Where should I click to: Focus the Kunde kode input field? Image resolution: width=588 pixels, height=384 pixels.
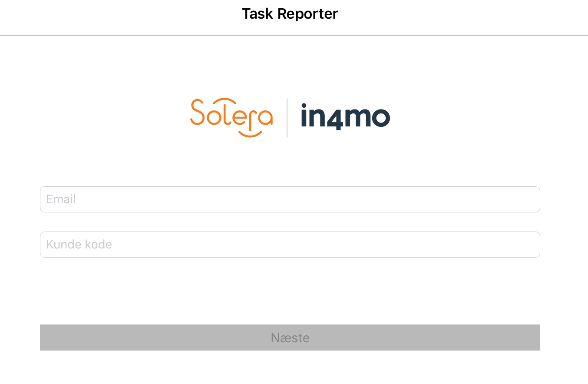(x=290, y=245)
